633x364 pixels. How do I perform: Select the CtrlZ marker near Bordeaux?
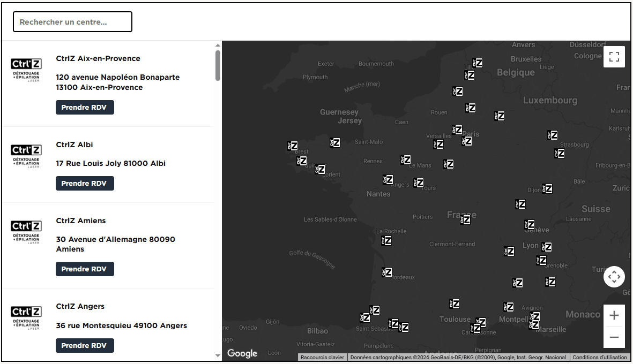(388, 272)
